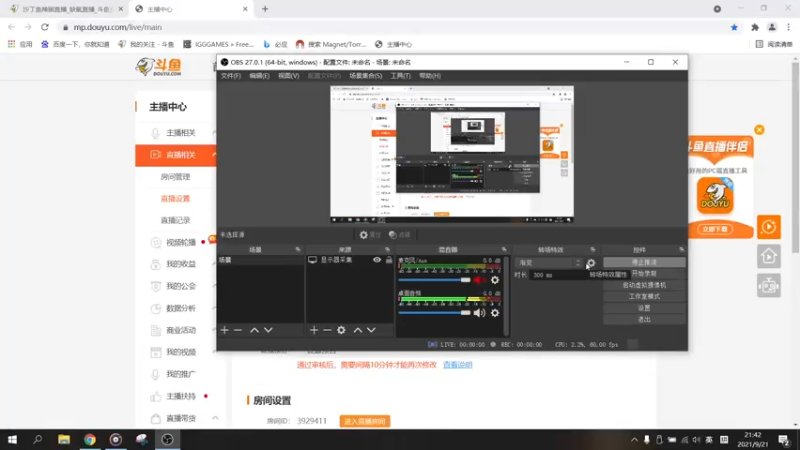The image size is (800, 450).
Task: Move the source up in the Sources (来源) panel
Action: (358, 330)
